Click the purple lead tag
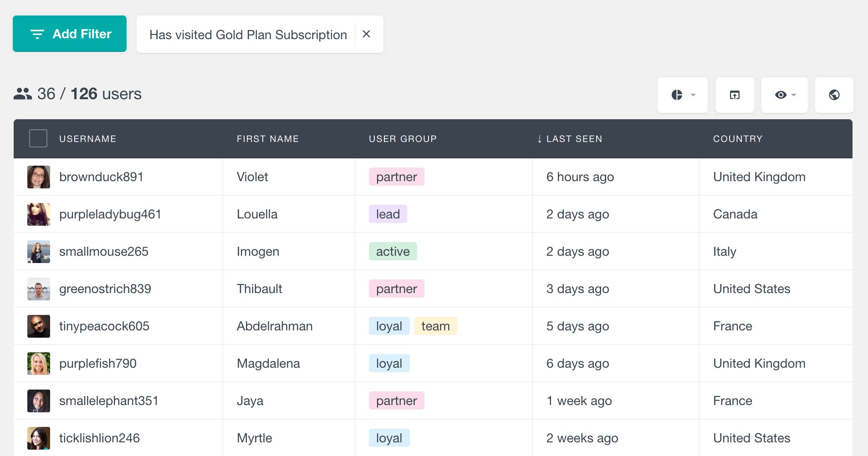 tap(388, 214)
